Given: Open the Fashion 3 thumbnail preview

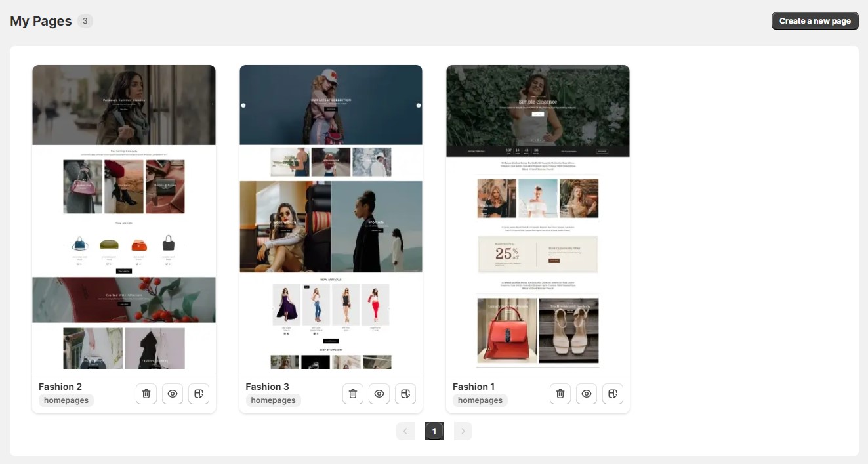Looking at the screenshot, I should tap(331, 217).
